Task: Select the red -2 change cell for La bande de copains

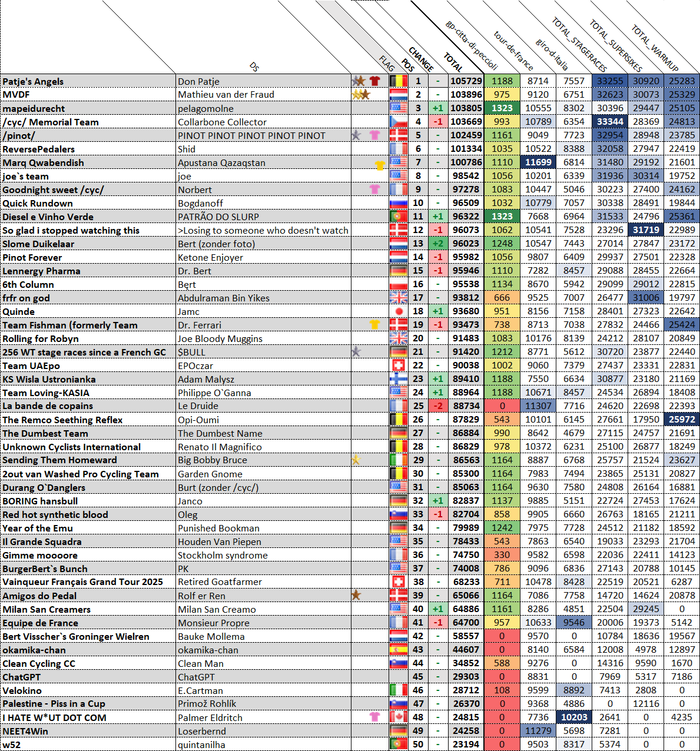Action: click(x=437, y=406)
